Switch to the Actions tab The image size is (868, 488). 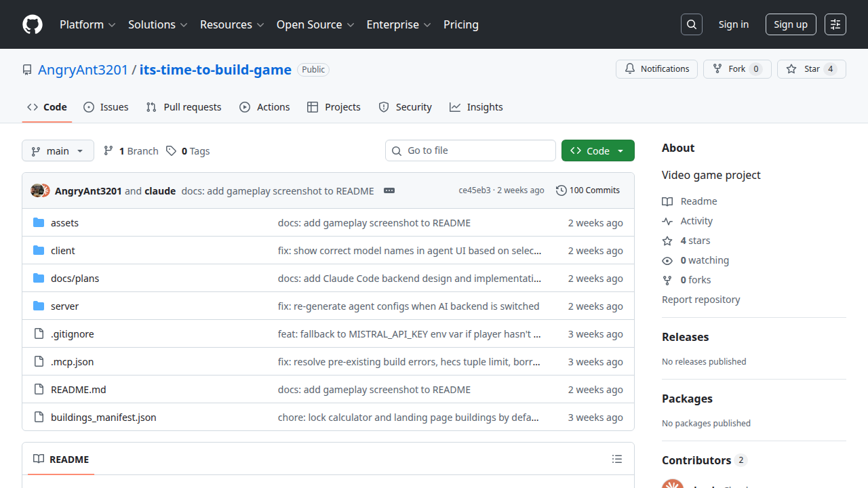tap(264, 107)
